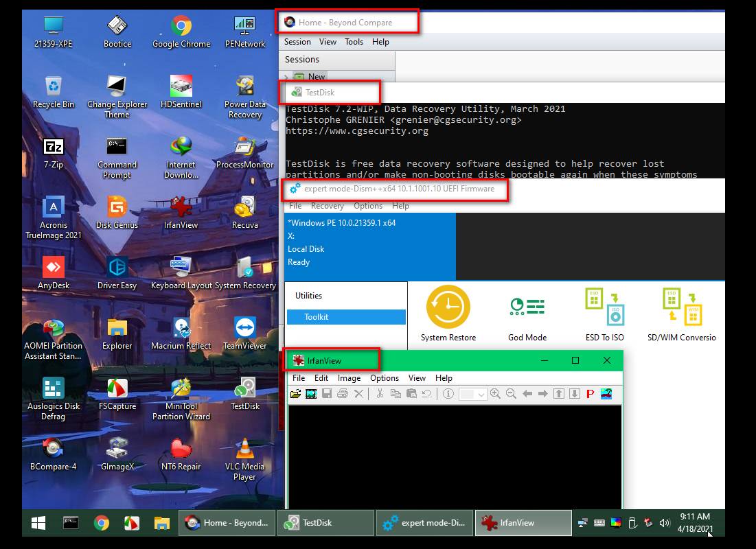Click the volume speaker tray icon
The image size is (756, 549).
[x=665, y=523]
